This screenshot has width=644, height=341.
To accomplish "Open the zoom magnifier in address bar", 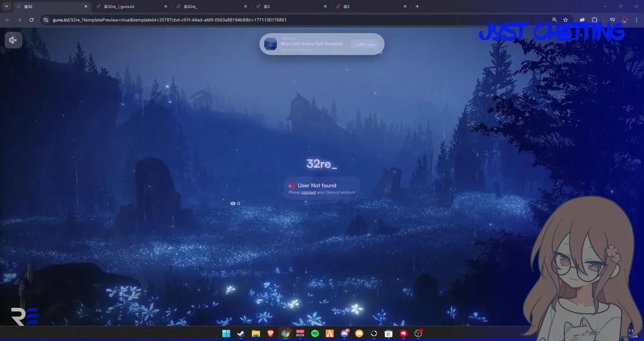I will (555, 20).
